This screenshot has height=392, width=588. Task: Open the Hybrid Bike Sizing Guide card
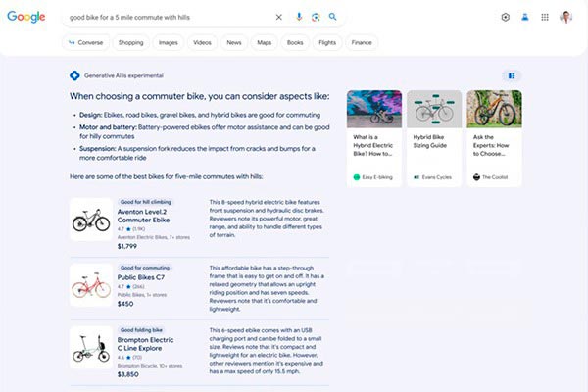(x=434, y=138)
